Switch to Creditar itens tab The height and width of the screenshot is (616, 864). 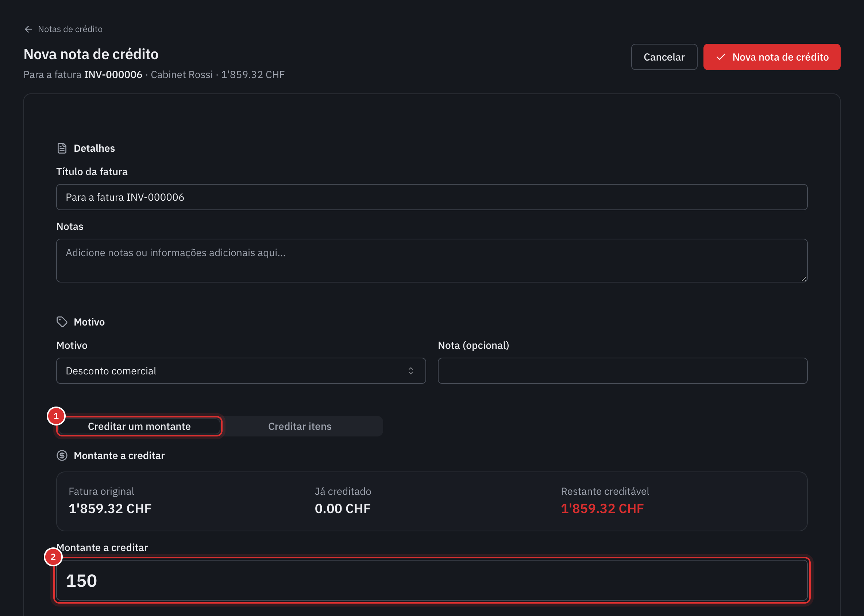point(300,426)
